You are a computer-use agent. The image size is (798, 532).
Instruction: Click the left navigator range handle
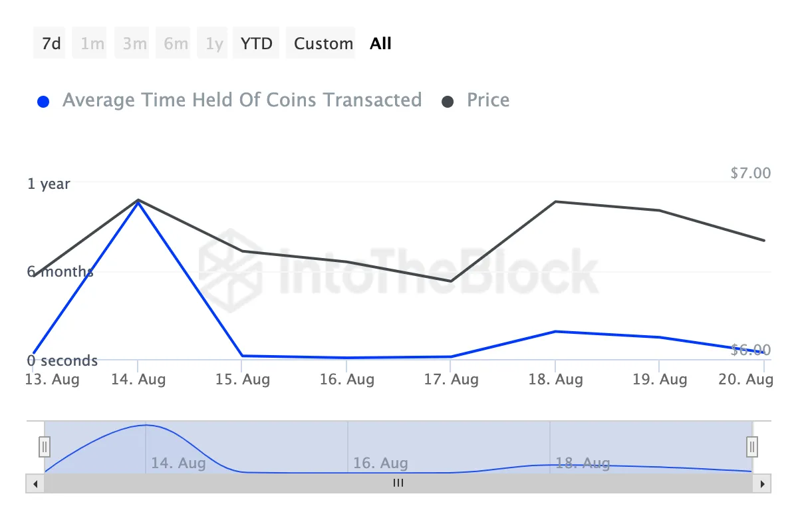[x=45, y=446]
